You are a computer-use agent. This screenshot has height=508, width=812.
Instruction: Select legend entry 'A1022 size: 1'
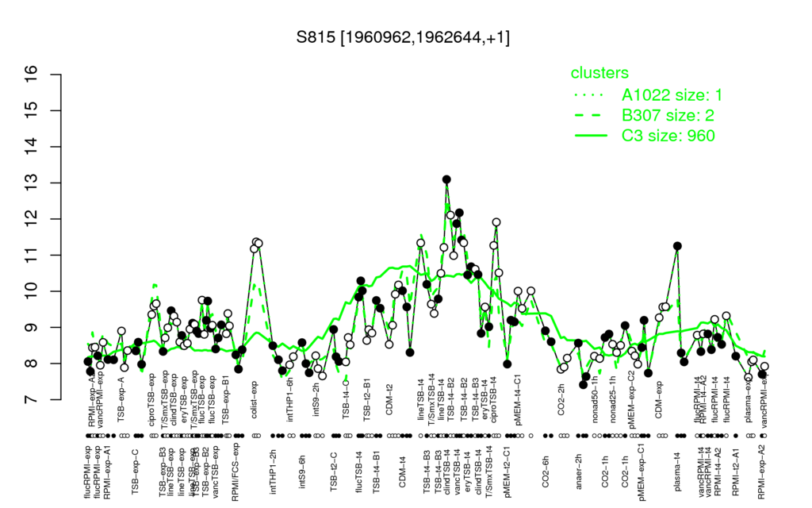[672, 95]
